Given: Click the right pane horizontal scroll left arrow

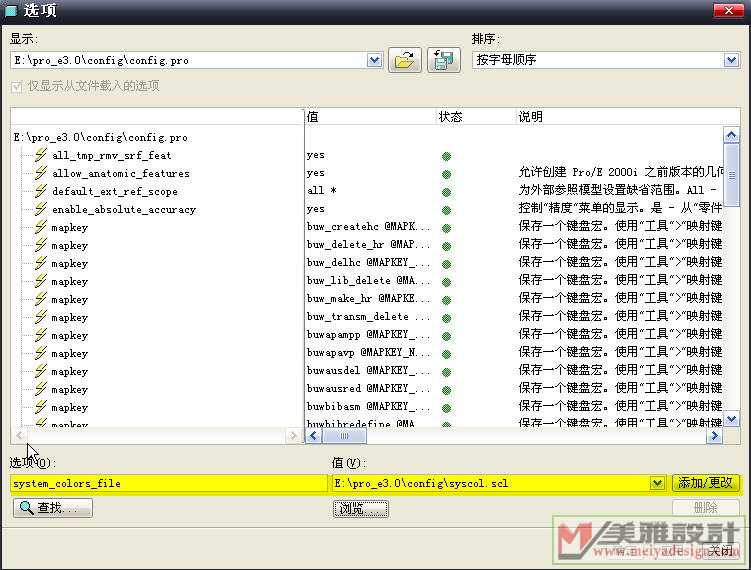Looking at the screenshot, I should point(313,435).
